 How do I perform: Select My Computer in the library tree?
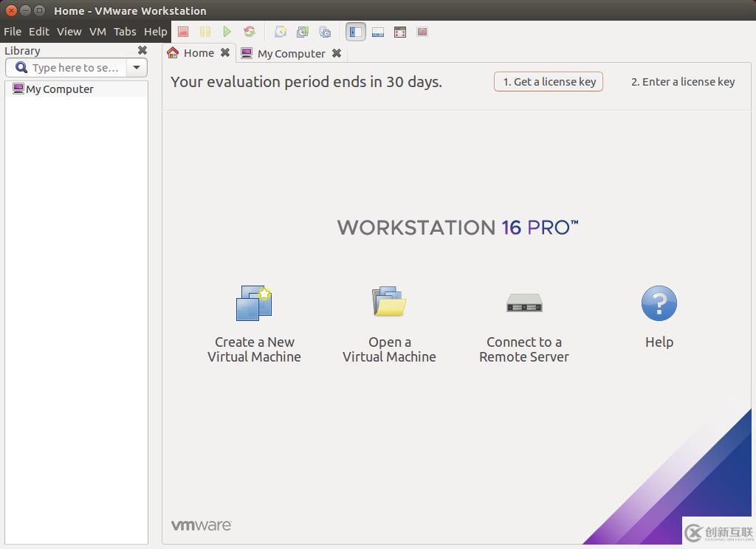76,89
